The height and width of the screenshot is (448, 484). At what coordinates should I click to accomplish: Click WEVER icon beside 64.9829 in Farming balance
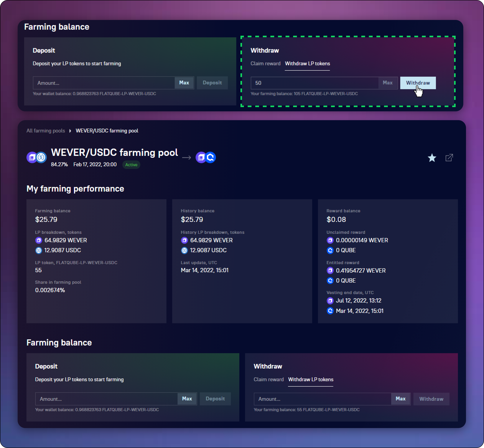pos(39,240)
